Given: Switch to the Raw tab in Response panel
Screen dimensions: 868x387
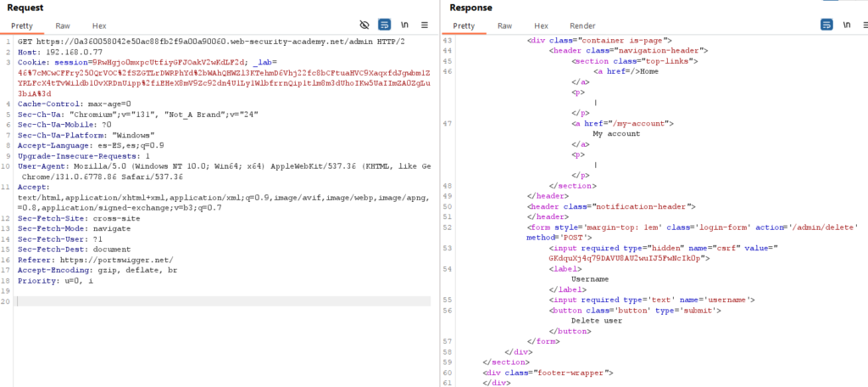Looking at the screenshot, I should click(x=505, y=26).
